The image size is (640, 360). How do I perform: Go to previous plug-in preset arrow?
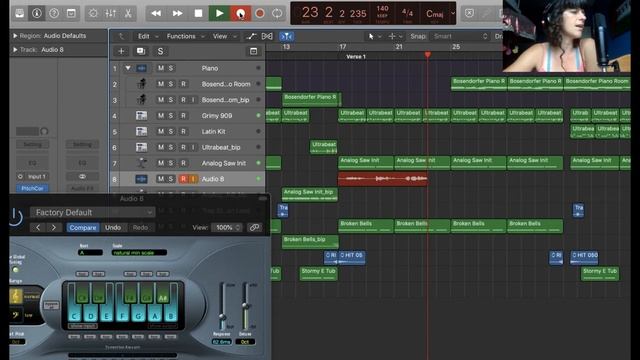[x=38, y=227]
